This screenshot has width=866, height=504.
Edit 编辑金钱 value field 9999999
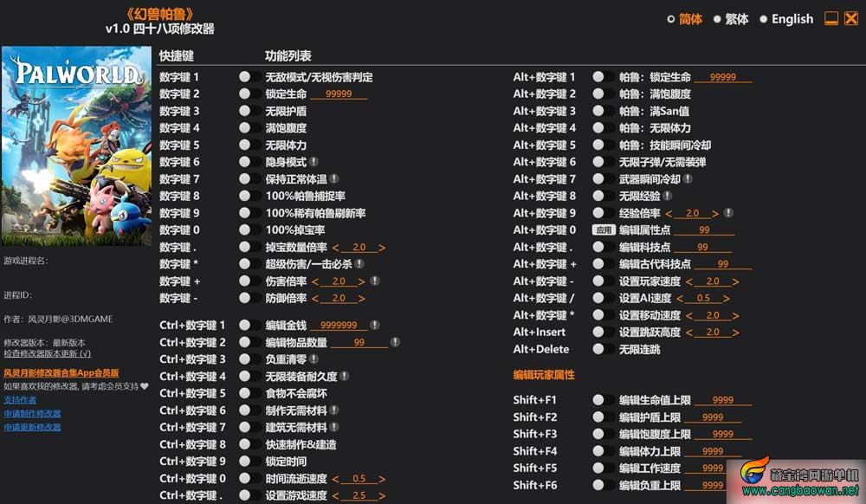point(339,325)
